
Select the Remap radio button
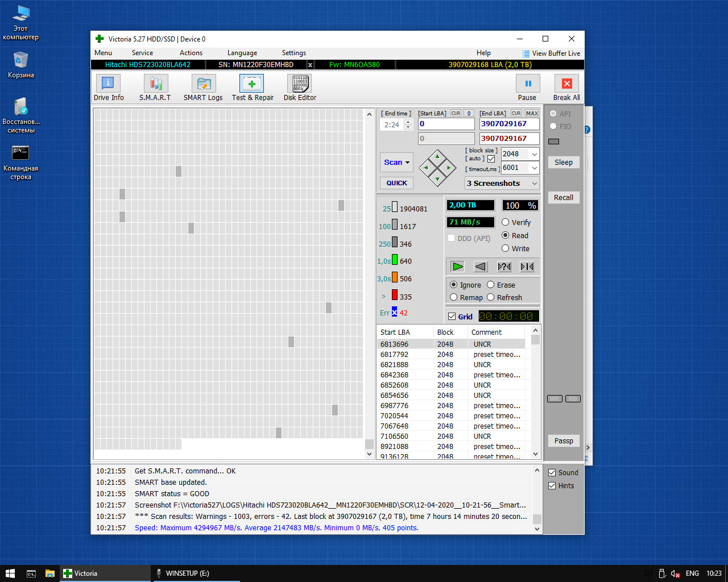pos(453,297)
